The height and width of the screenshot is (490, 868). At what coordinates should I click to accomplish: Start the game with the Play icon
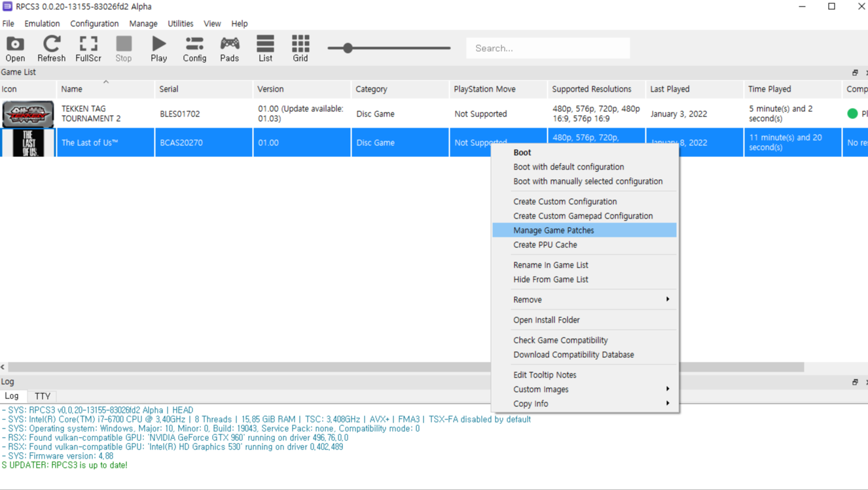pos(159,49)
